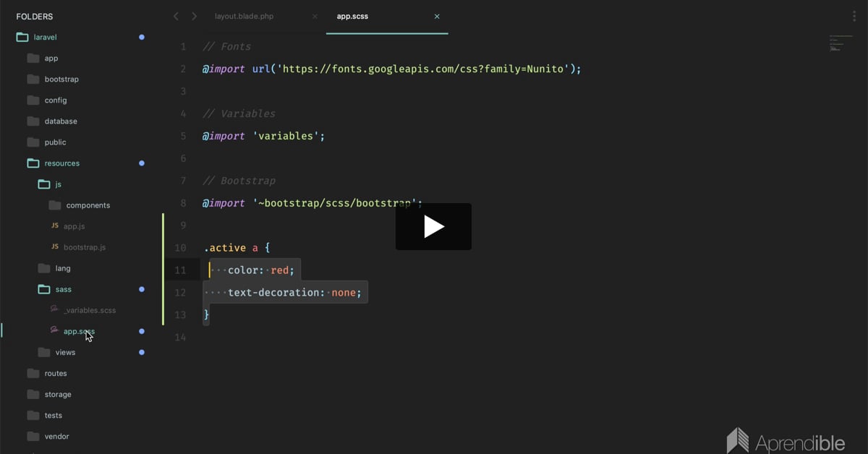Click the '// Fonts' comment
868x454 pixels.
point(227,47)
